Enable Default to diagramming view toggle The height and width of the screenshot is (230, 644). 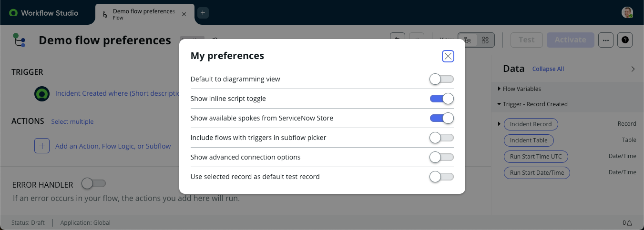tap(441, 79)
